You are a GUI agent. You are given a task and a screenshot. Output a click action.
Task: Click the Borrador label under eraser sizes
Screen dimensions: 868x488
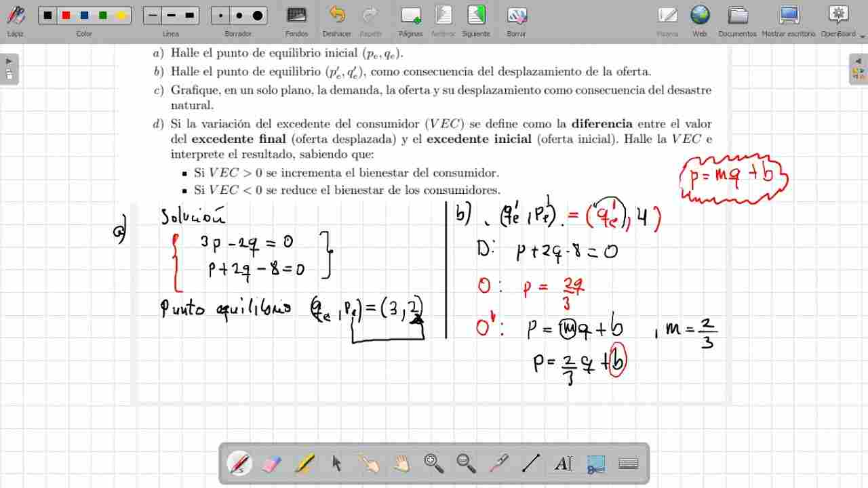pos(239,34)
